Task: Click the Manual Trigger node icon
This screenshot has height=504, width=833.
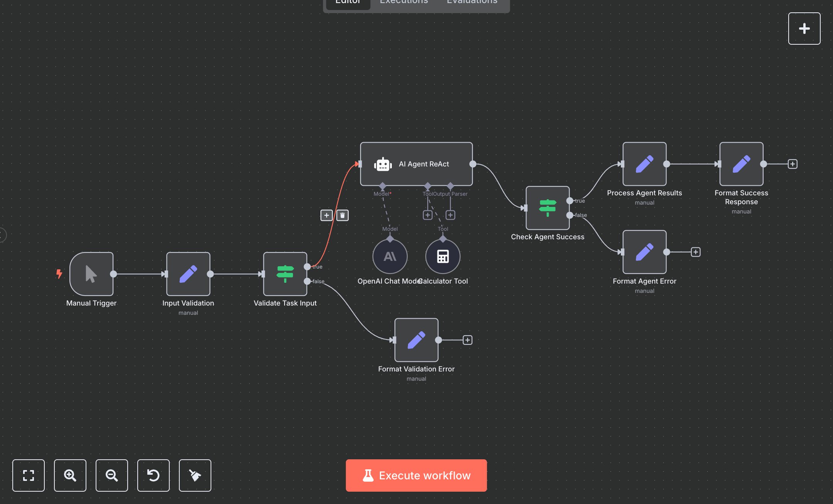Action: pyautogui.click(x=91, y=274)
